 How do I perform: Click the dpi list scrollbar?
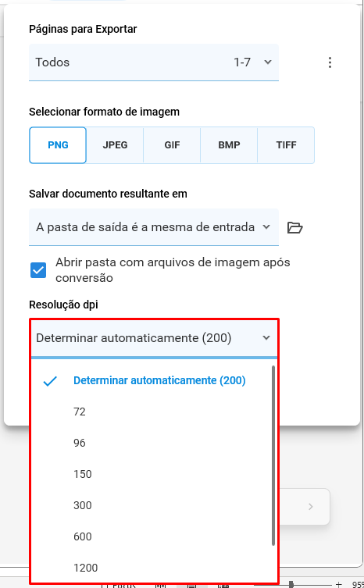[x=273, y=455]
